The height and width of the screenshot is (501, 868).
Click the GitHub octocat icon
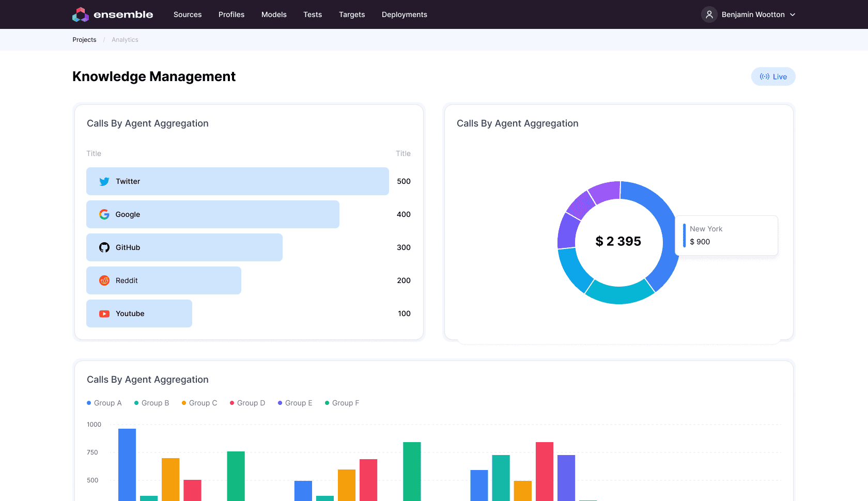click(104, 247)
